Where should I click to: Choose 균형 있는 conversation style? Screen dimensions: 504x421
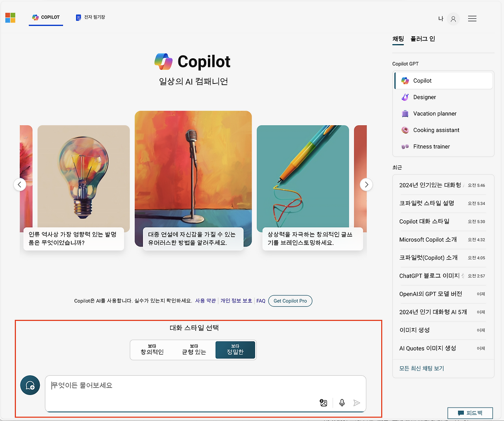pyautogui.click(x=194, y=350)
